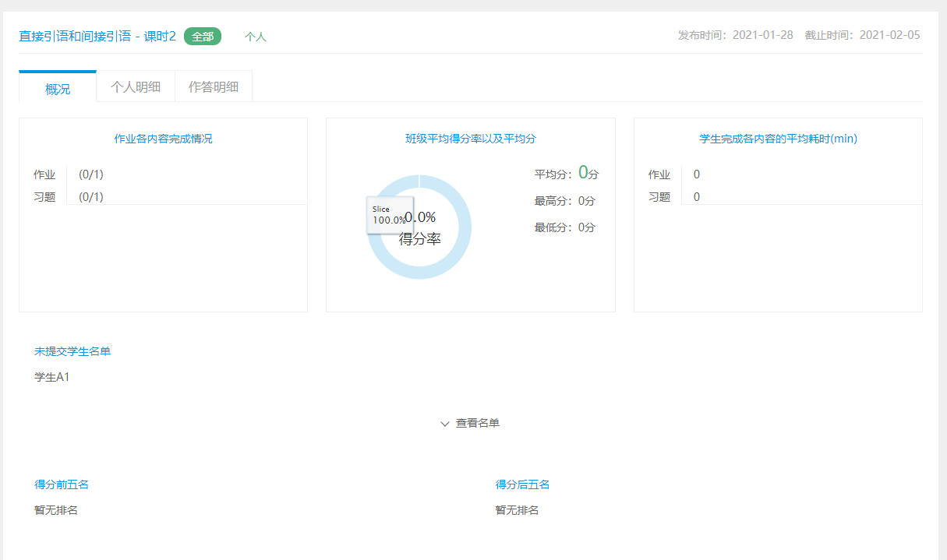Click the 作业 (0/1) completion row
Image resolution: width=947 pixels, height=560 pixels.
[69, 174]
